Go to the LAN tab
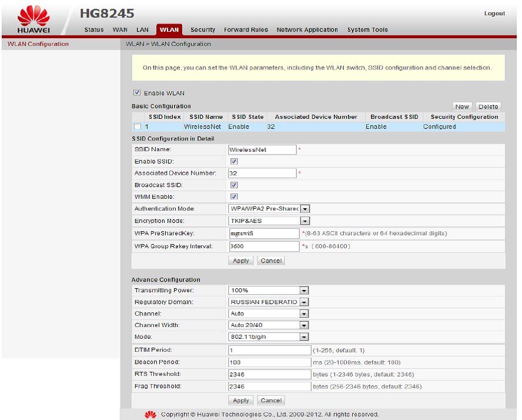Image resolution: width=522 pixels, height=420 pixels. [x=142, y=29]
